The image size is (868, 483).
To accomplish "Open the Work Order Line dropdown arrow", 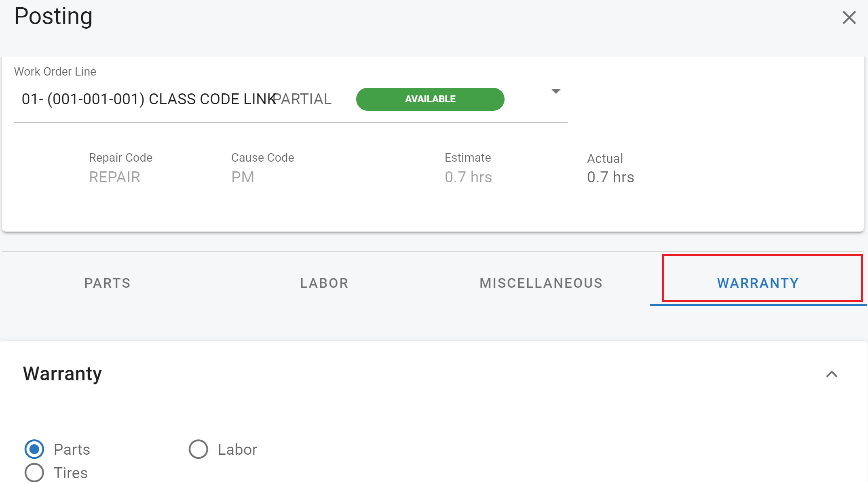I will click(556, 91).
